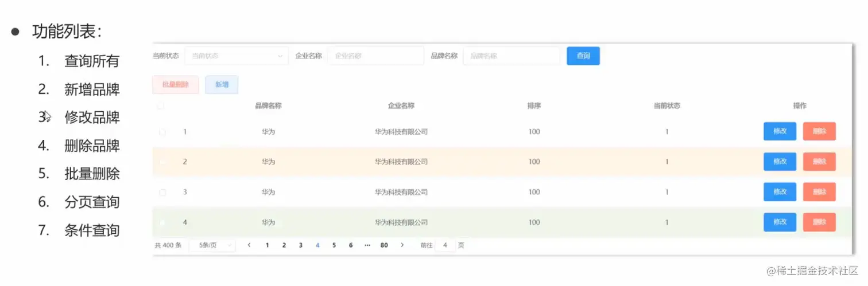Select page 3 in pagination

[300, 245]
